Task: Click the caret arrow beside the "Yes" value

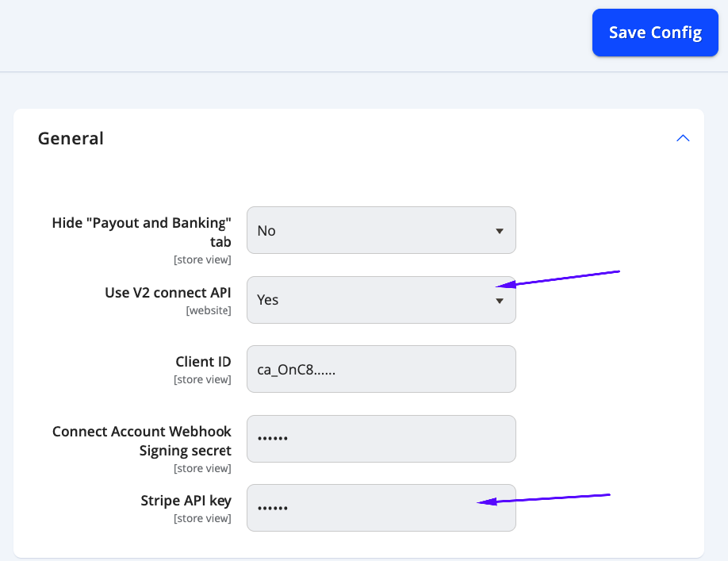Action: (x=500, y=301)
